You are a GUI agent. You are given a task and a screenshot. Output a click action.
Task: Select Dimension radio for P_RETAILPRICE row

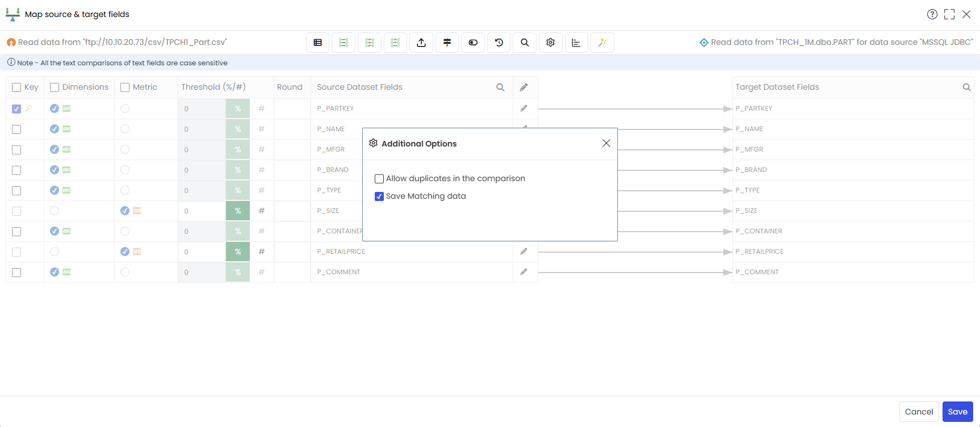pyautogui.click(x=55, y=252)
